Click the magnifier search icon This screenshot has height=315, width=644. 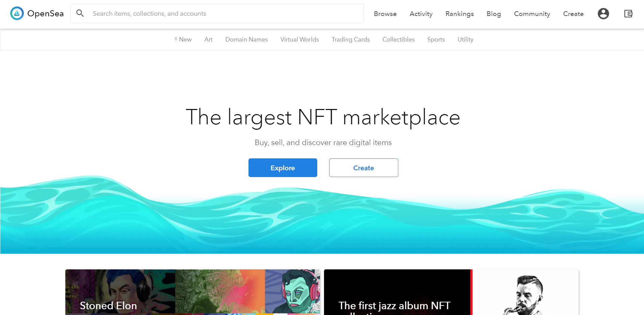pos(80,13)
